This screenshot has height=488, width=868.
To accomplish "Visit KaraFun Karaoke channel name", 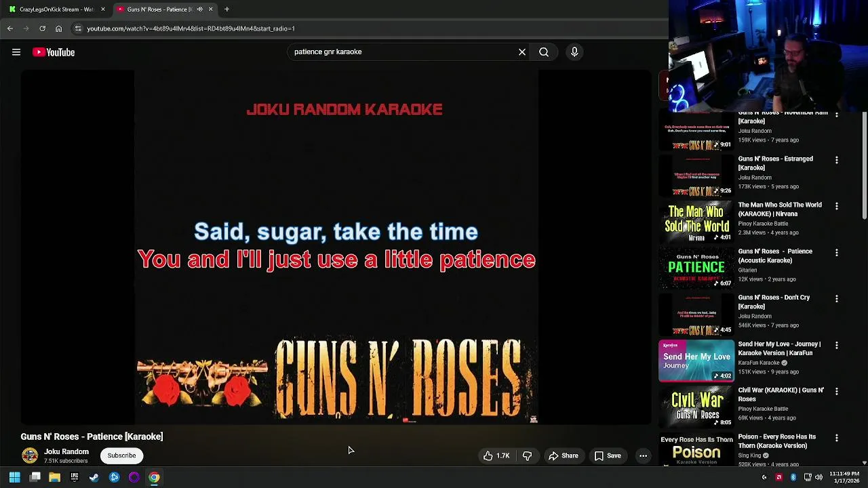I will pyautogui.click(x=759, y=363).
